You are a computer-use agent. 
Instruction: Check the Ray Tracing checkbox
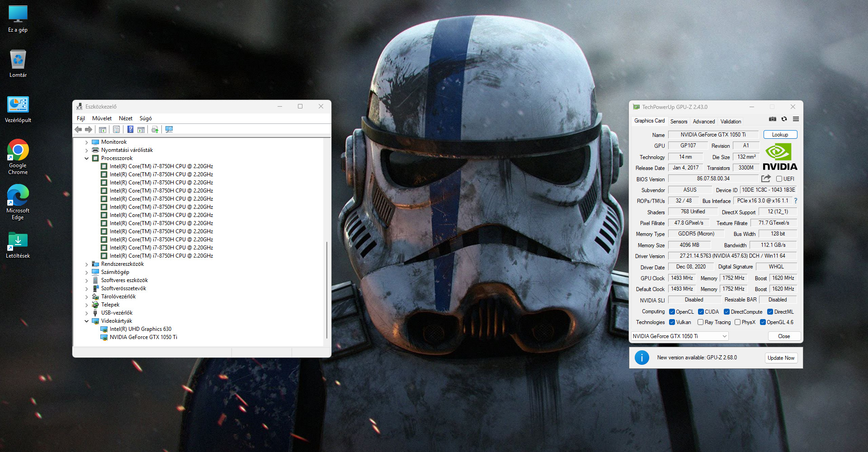[x=700, y=322]
